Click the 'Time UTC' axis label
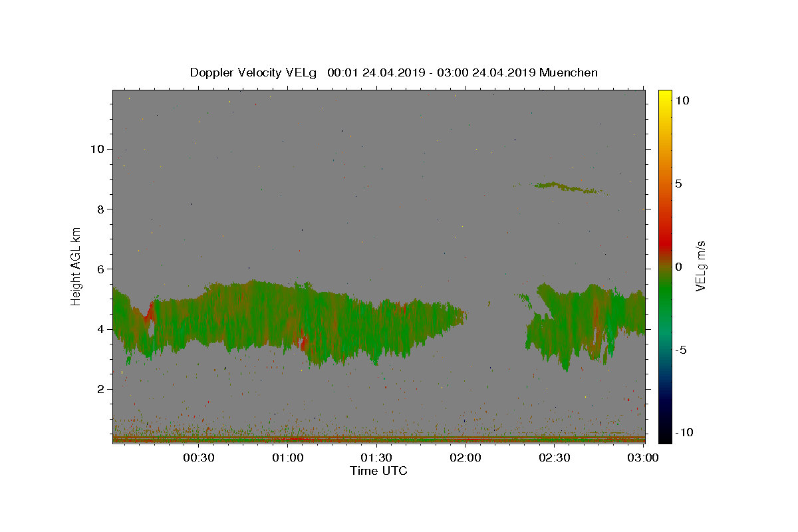The image size is (798, 532). (378, 471)
